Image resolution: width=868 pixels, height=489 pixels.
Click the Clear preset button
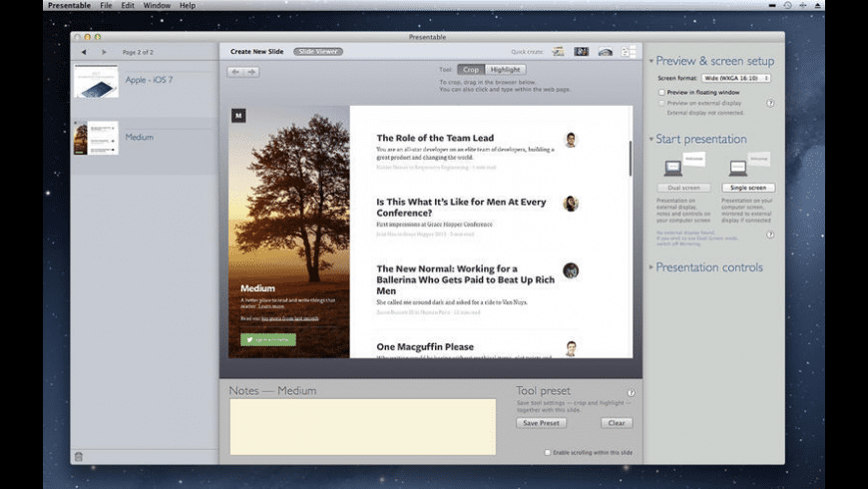617,423
